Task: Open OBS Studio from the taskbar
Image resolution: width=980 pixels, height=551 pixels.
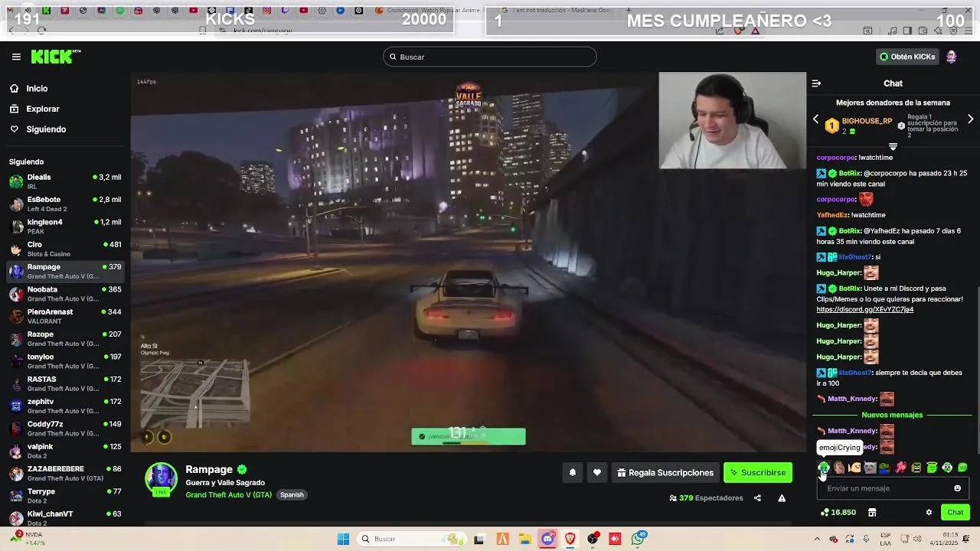Action: point(593,539)
